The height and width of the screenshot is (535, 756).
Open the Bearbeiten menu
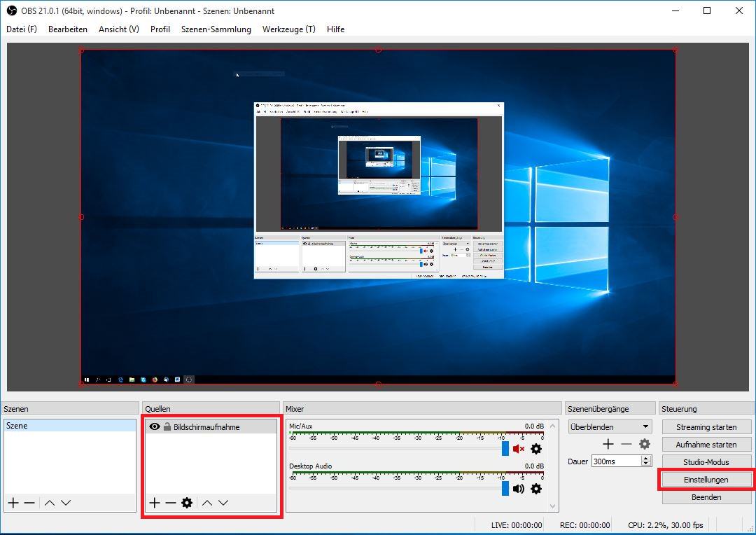point(67,29)
